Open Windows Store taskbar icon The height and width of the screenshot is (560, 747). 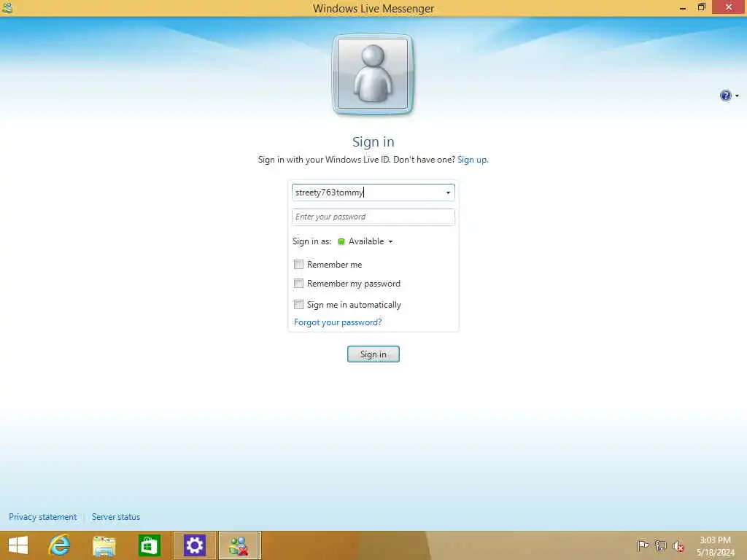[x=149, y=545]
